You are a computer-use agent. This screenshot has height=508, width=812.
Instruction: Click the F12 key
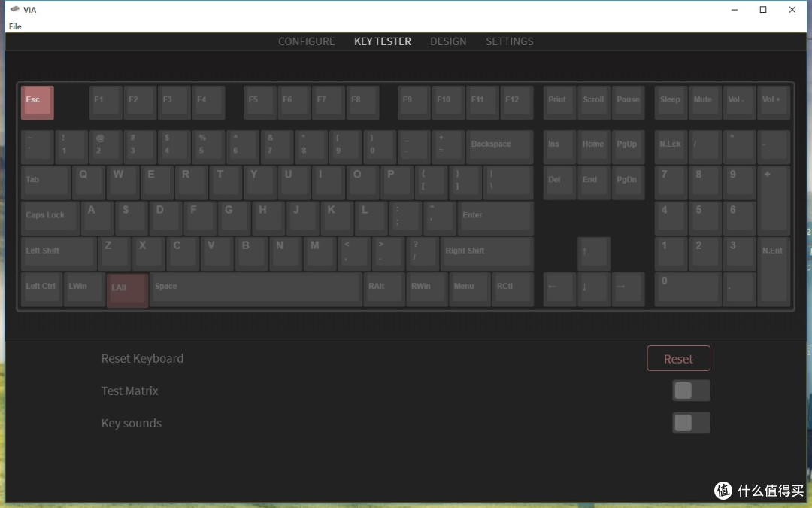click(x=517, y=102)
